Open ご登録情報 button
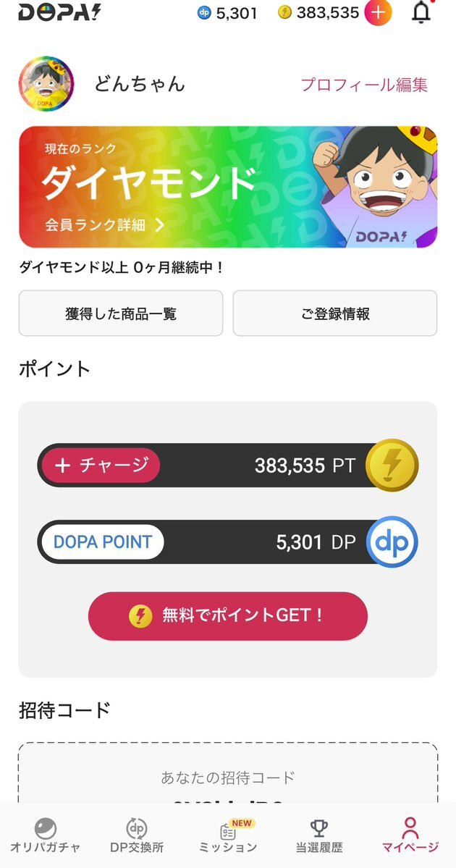Image resolution: width=456 pixels, height=868 pixels. pyautogui.click(x=335, y=313)
